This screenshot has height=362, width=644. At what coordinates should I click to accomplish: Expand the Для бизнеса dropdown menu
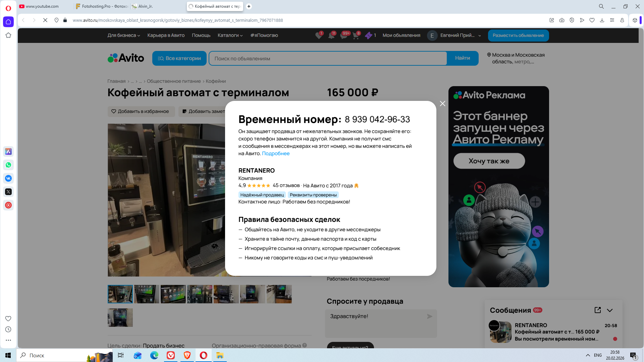tap(123, 35)
